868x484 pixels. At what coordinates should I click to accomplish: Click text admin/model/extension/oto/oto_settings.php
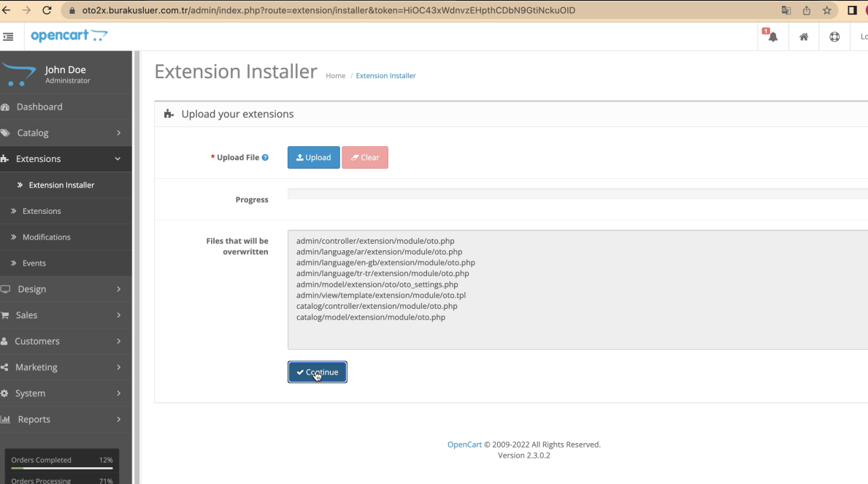[x=377, y=285]
